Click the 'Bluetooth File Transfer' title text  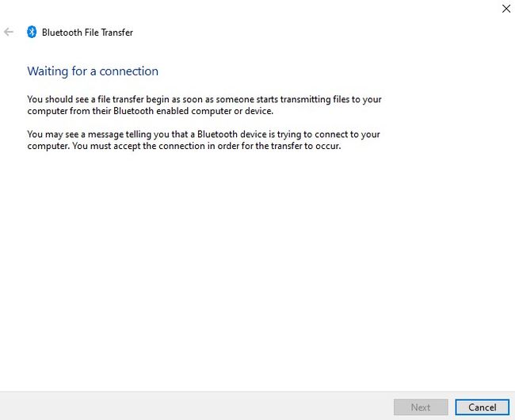pyautogui.click(x=87, y=32)
